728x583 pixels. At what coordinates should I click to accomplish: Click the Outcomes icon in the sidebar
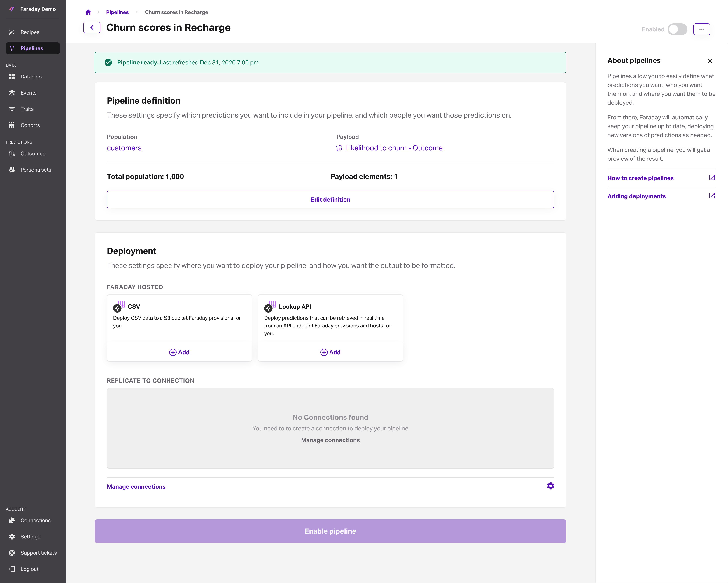coord(11,154)
